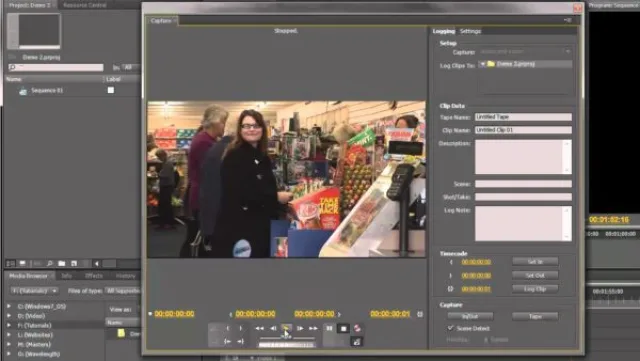Viewport: 640px width, 361px height.
Task: Open the Effects panel tab
Action: (94, 276)
